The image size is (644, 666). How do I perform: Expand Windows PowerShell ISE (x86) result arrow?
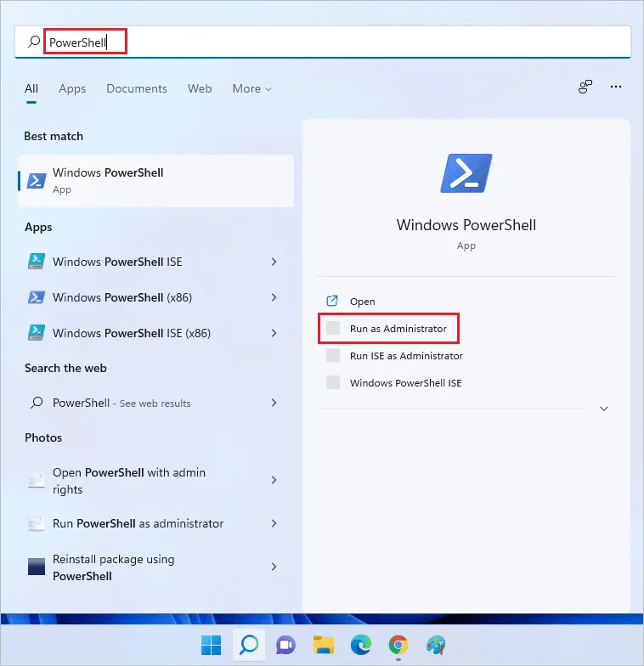(274, 333)
